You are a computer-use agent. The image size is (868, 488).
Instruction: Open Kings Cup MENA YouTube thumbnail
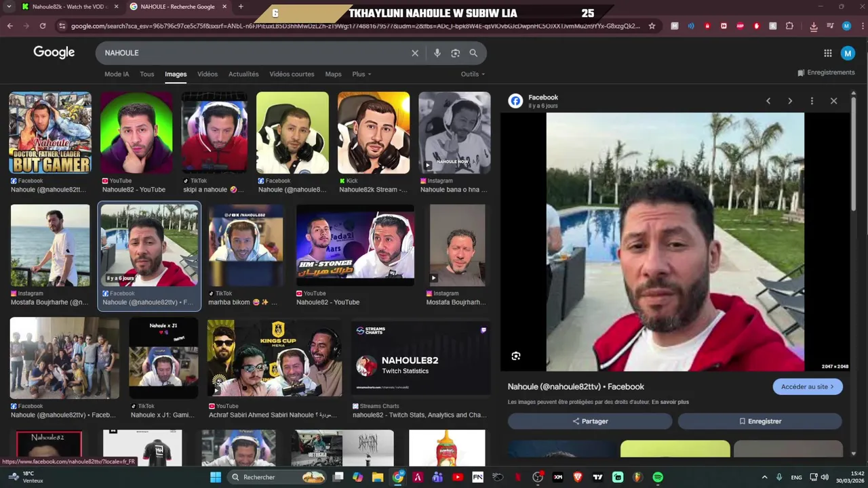[x=275, y=358]
